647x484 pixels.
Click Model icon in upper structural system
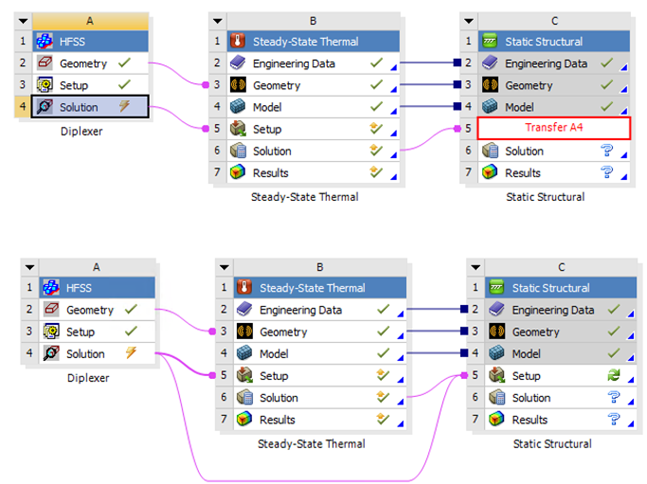[490, 107]
